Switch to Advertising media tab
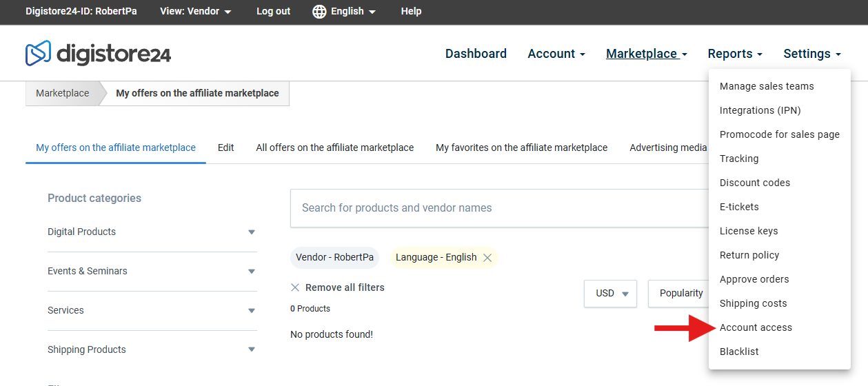Screen dimensions: 868x386 pyautogui.click(x=668, y=148)
